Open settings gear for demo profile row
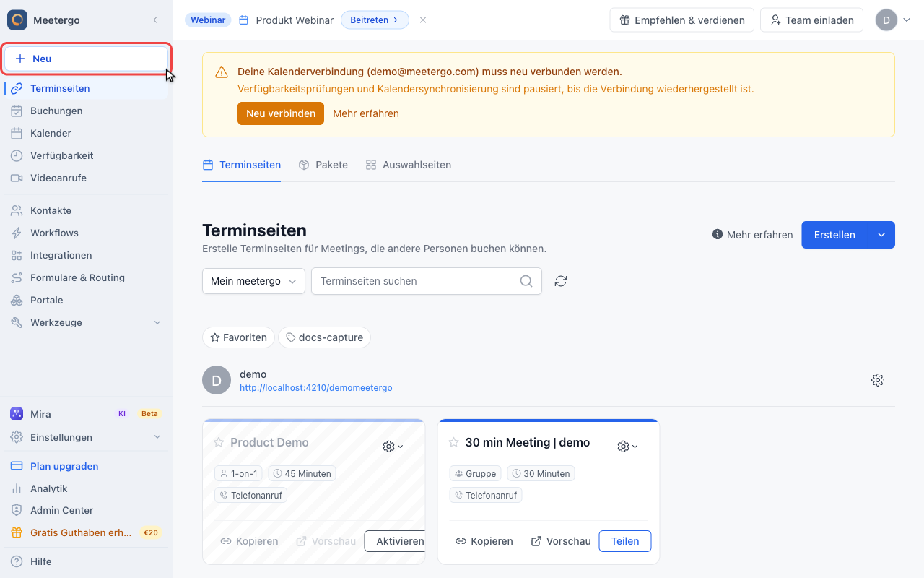 point(878,380)
